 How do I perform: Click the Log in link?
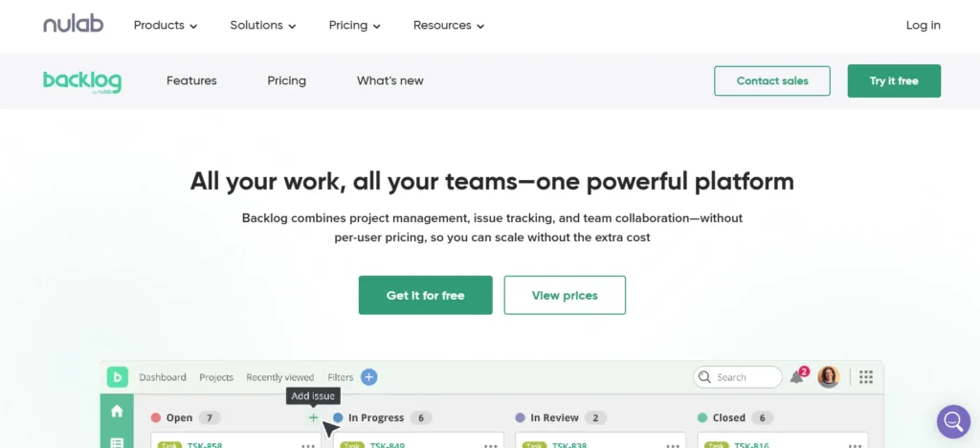pyautogui.click(x=924, y=25)
